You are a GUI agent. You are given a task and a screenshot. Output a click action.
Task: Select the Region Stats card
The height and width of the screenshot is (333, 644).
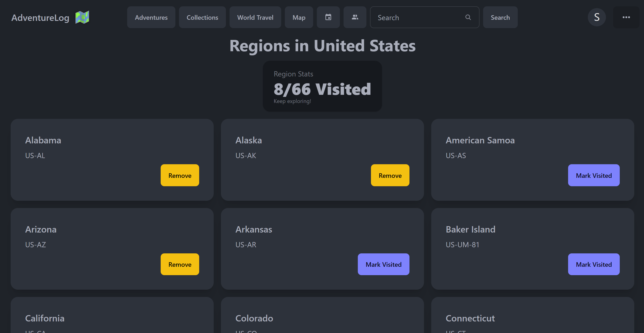pos(322,86)
